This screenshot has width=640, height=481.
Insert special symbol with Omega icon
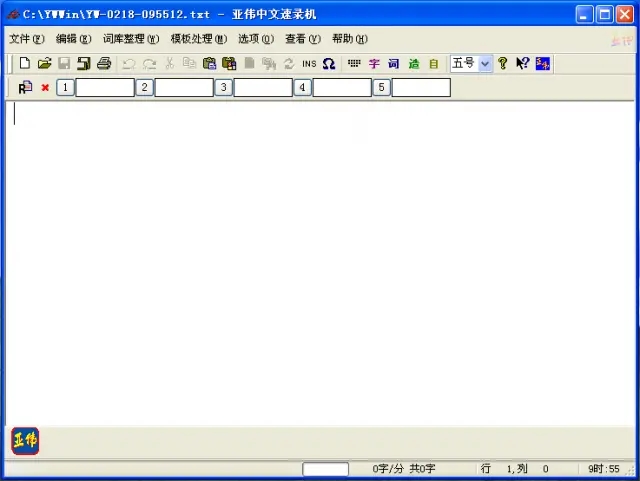coord(329,63)
